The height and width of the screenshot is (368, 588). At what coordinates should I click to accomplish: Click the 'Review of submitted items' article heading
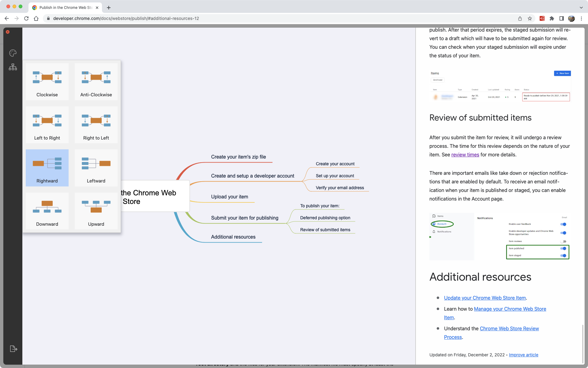(480, 118)
